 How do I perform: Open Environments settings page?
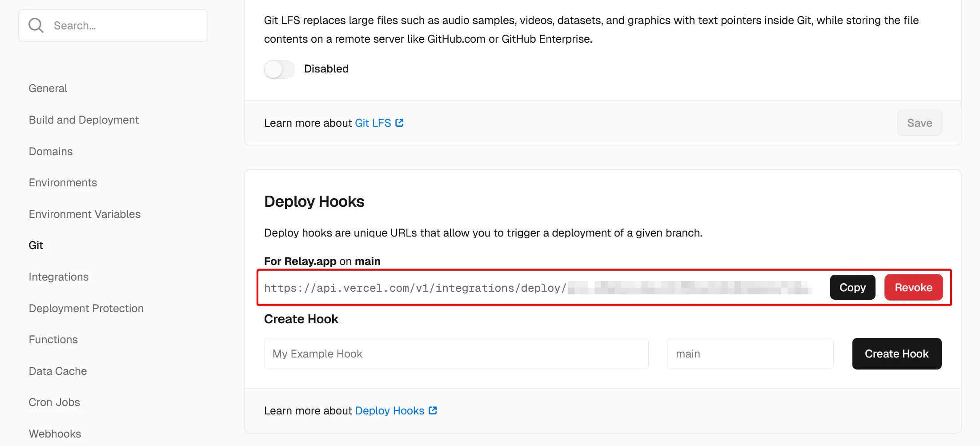point(63,183)
